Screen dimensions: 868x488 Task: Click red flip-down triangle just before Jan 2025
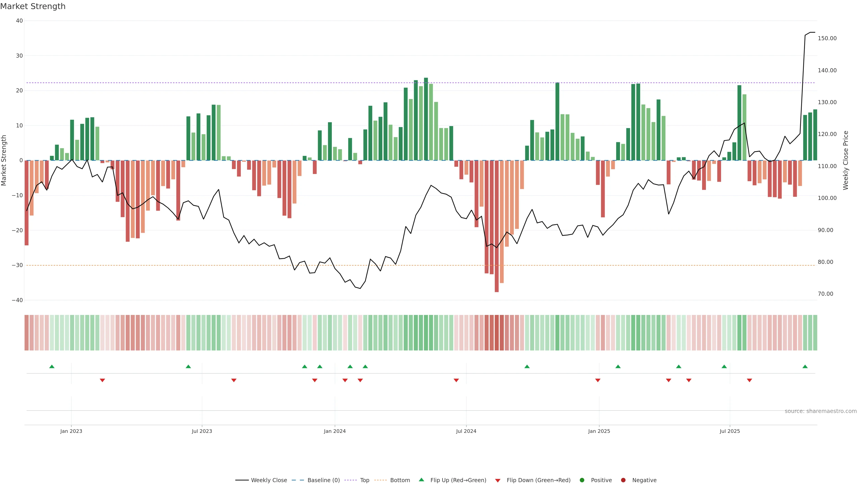click(x=598, y=380)
